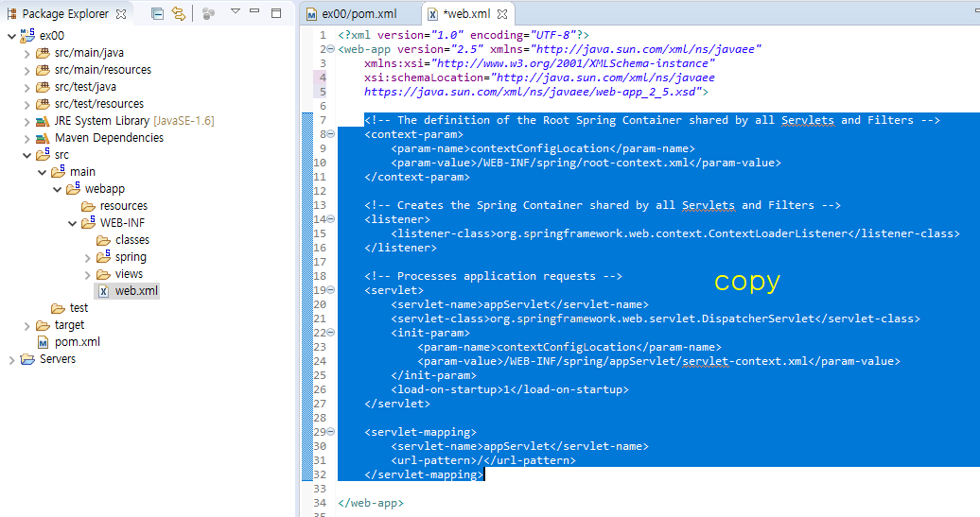This screenshot has height=517, width=980.
Task: Fold the web-app element at line 2
Action: pos(331,49)
